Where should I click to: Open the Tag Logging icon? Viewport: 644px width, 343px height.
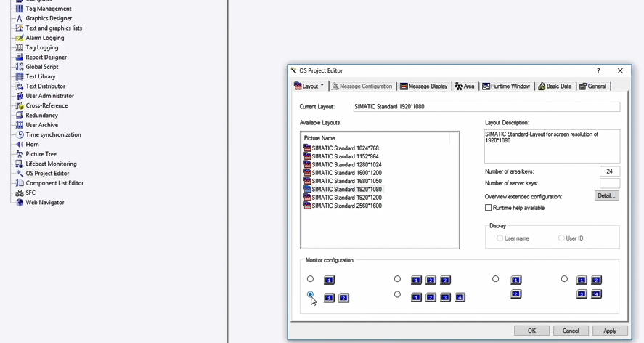[x=20, y=47]
